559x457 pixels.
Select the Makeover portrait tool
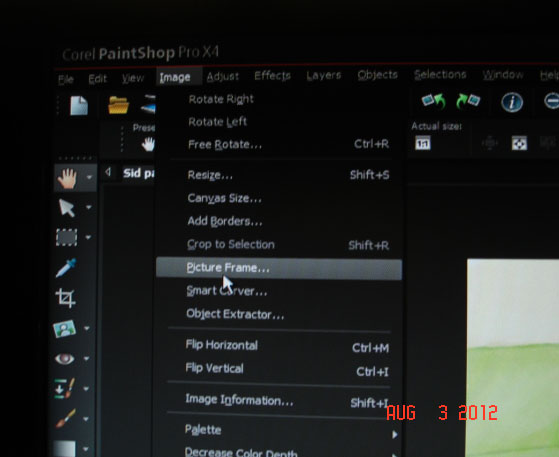(65, 328)
